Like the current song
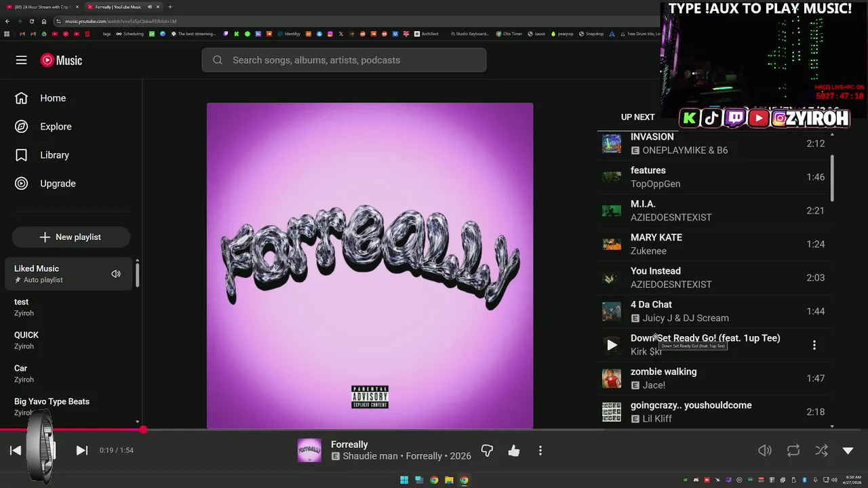 coord(514,450)
